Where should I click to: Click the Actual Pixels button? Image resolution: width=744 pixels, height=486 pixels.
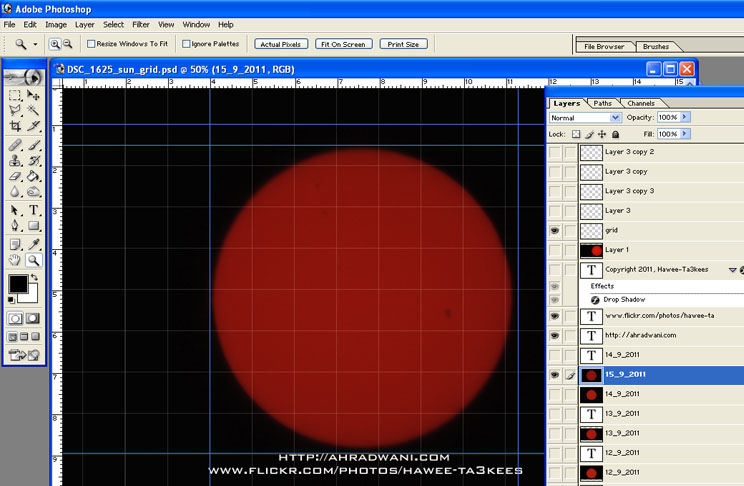coord(281,44)
